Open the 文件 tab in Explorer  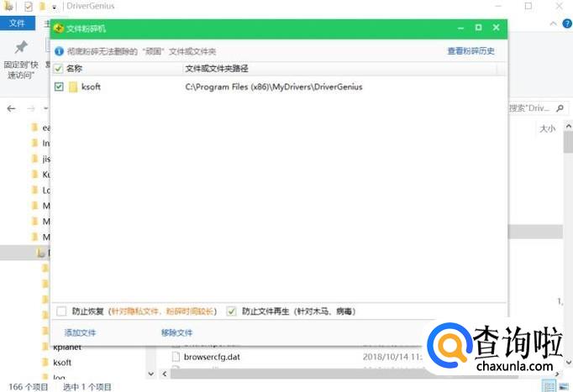click(x=18, y=24)
